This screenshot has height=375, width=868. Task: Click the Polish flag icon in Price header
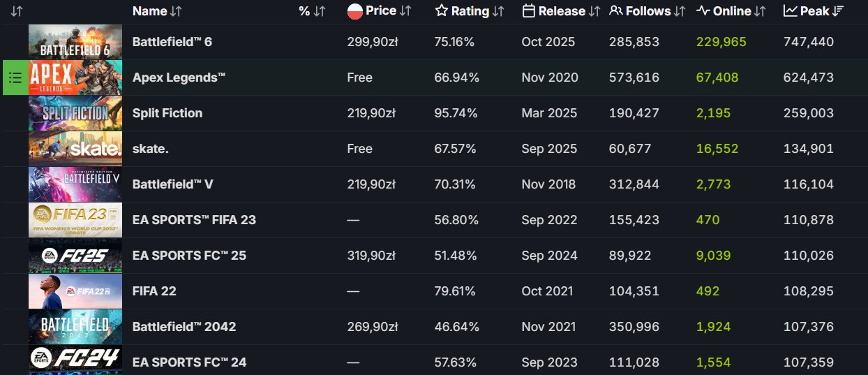(354, 11)
